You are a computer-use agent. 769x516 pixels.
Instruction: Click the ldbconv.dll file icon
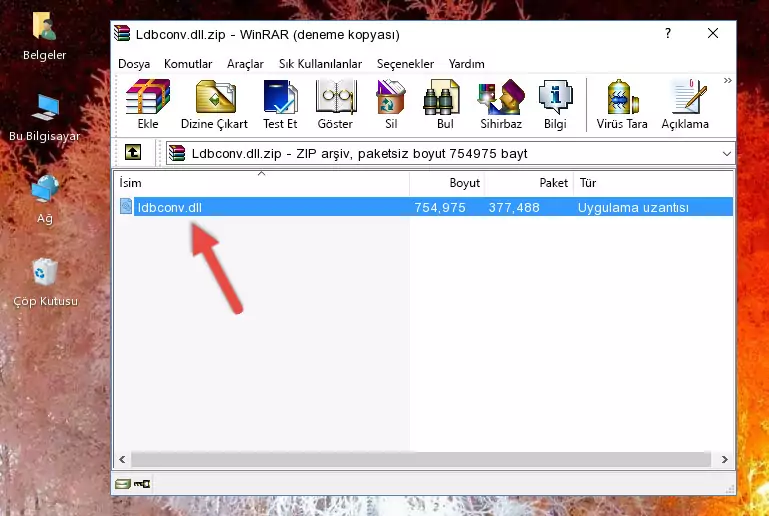click(x=126, y=206)
